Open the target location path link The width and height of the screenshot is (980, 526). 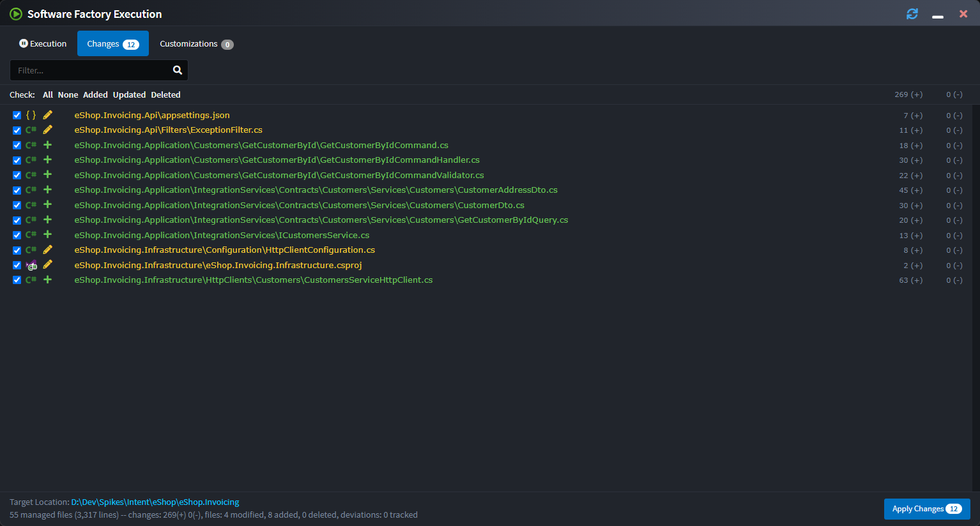[155, 502]
